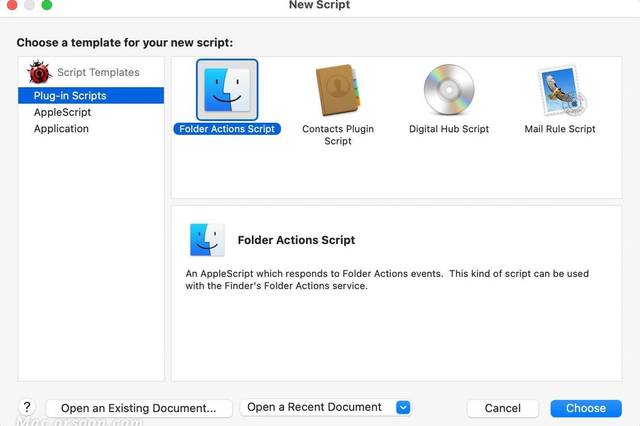Select Plug-in Scripts category
The image size is (640, 426).
[91, 95]
